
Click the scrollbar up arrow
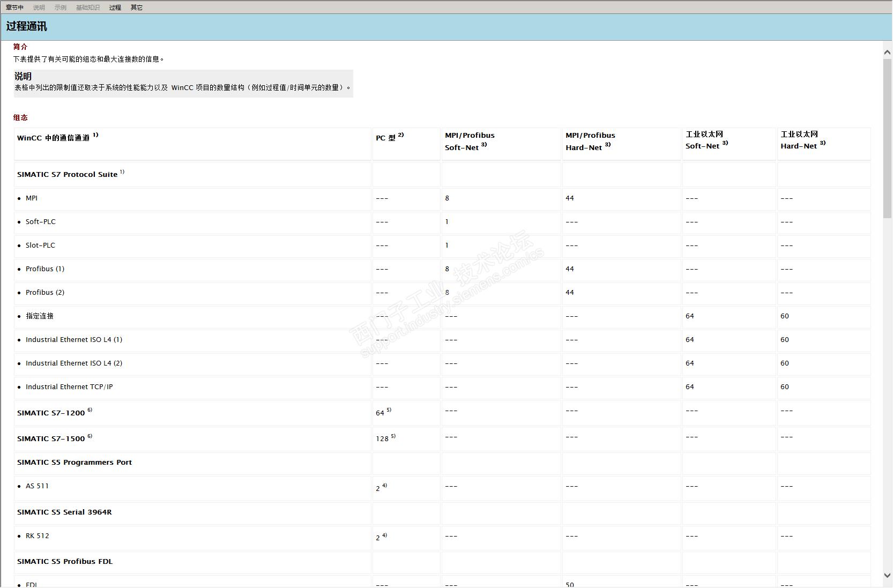(x=887, y=52)
